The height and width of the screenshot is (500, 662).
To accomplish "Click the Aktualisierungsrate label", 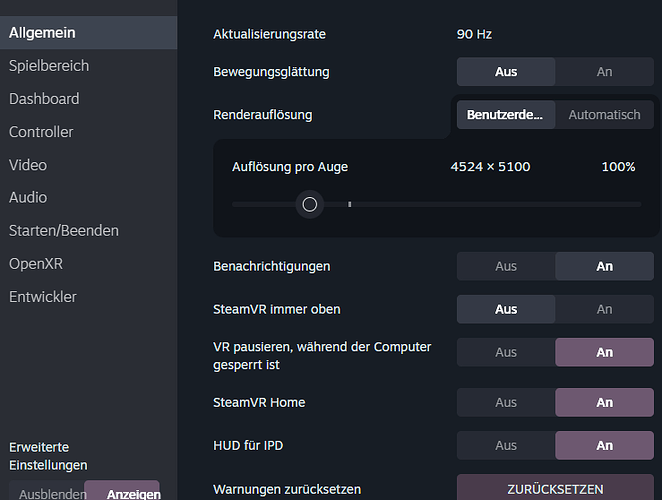I will click(269, 34).
